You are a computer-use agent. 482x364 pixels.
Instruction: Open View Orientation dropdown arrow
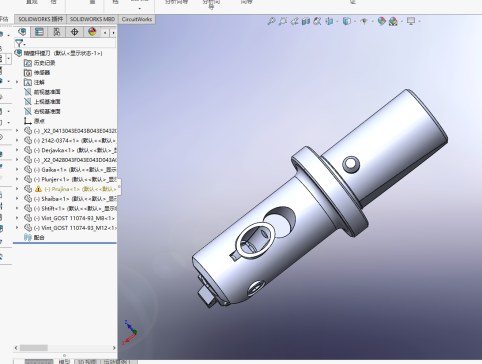[337, 22]
